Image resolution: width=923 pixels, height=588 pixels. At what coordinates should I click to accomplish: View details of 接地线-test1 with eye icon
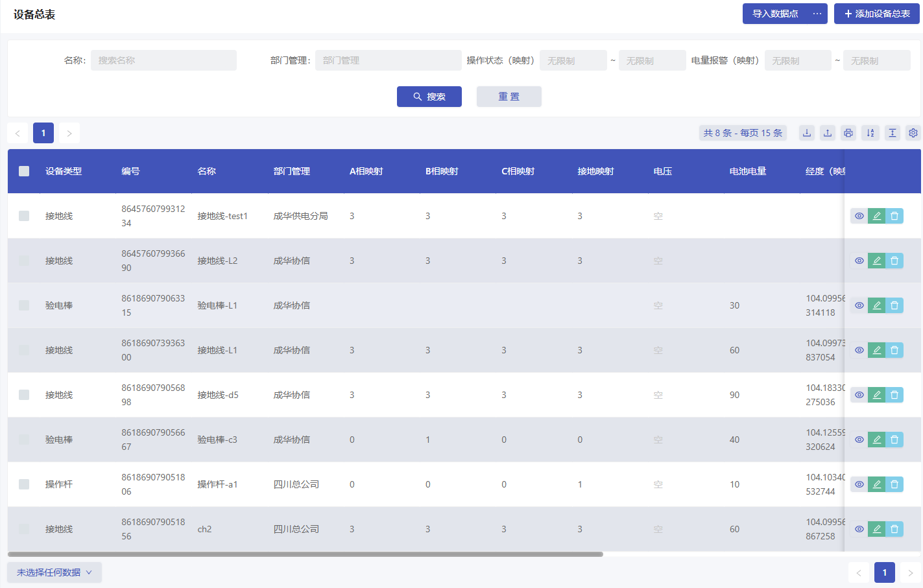point(859,216)
